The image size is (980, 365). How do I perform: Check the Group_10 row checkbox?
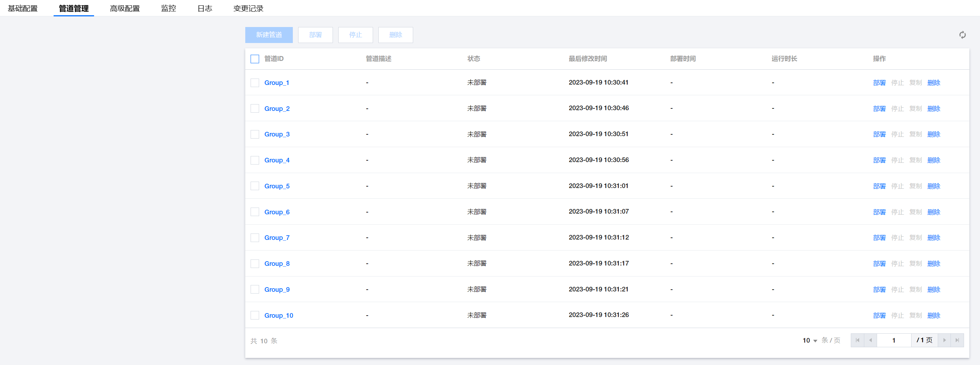click(255, 316)
